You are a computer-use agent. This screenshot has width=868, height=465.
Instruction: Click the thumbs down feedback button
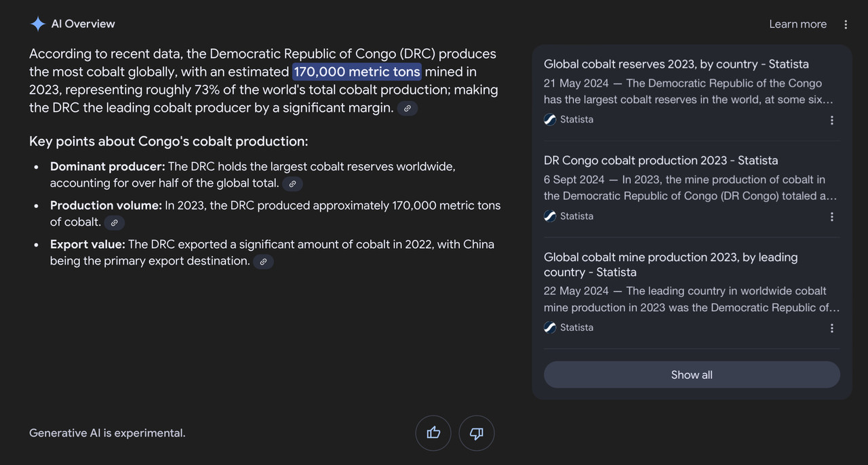[x=477, y=433]
